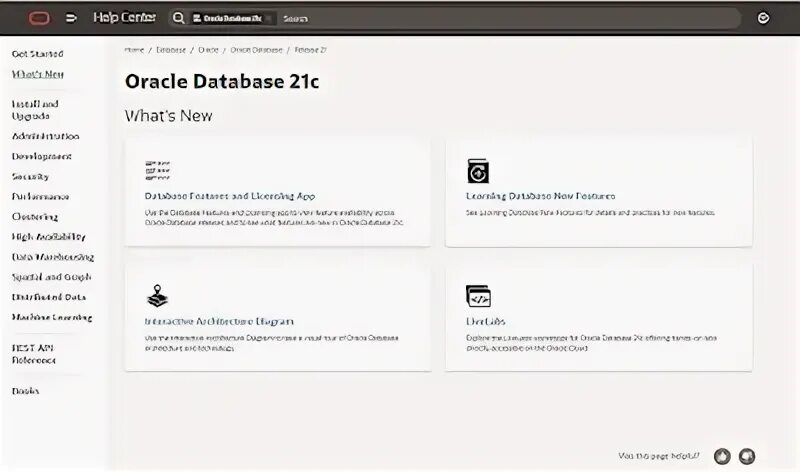Open High Availability in sidebar
The width and height of the screenshot is (800, 472).
pyautogui.click(x=48, y=237)
